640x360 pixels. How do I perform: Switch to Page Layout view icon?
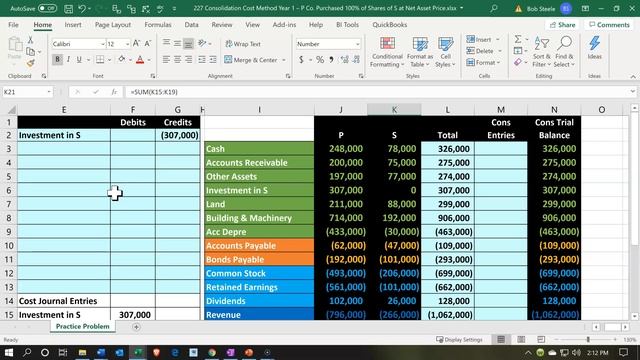pos(521,340)
